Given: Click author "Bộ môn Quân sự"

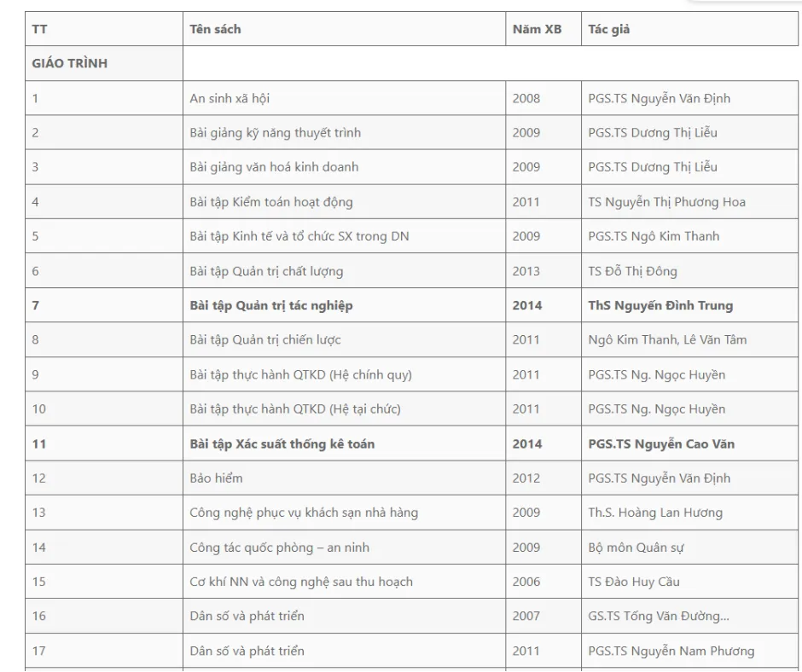Looking at the screenshot, I should pos(636,547).
